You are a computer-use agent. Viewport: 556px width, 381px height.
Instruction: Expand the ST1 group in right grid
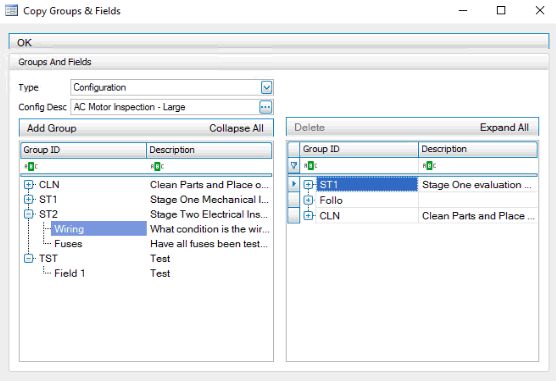pyautogui.click(x=308, y=185)
